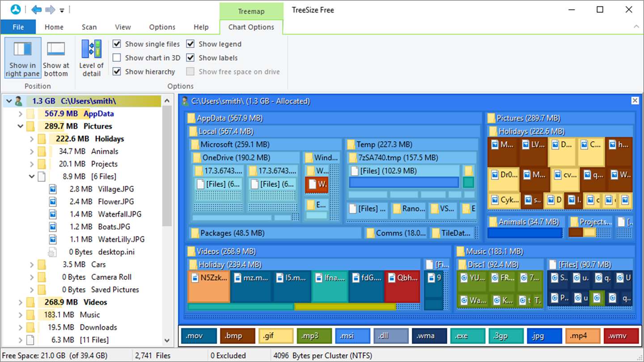Click the .exe legend color swatch
644x362 pixels.
click(x=468, y=336)
